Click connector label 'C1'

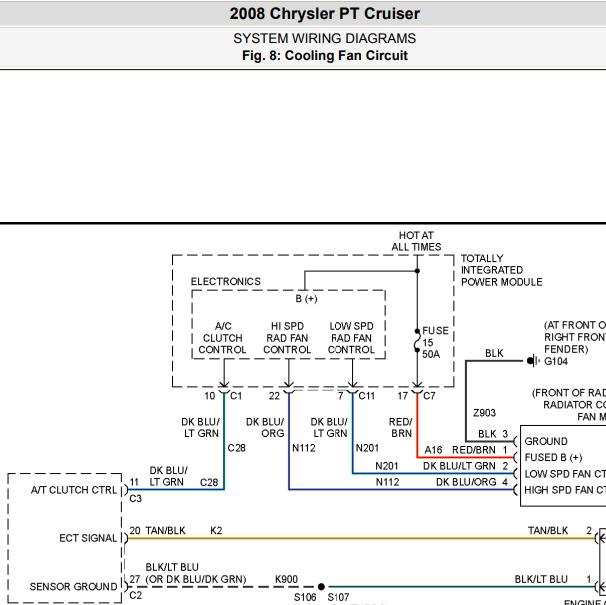point(236,396)
